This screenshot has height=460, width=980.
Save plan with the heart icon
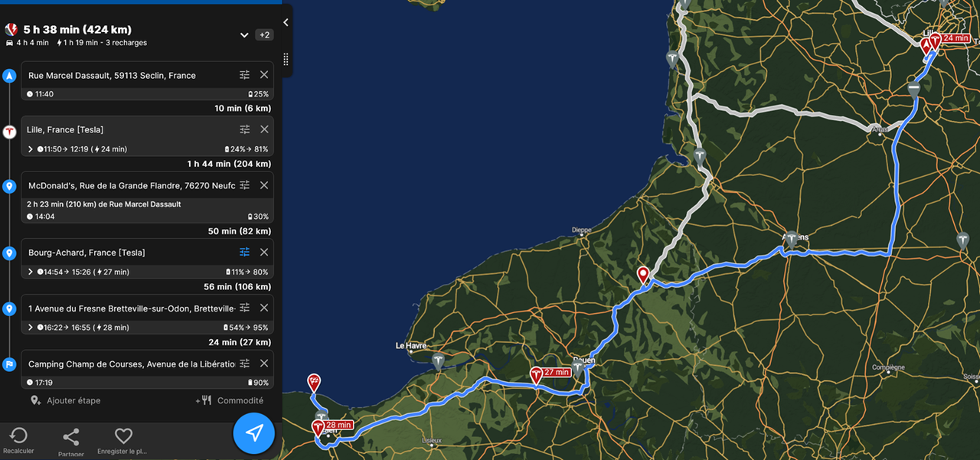[x=123, y=436]
